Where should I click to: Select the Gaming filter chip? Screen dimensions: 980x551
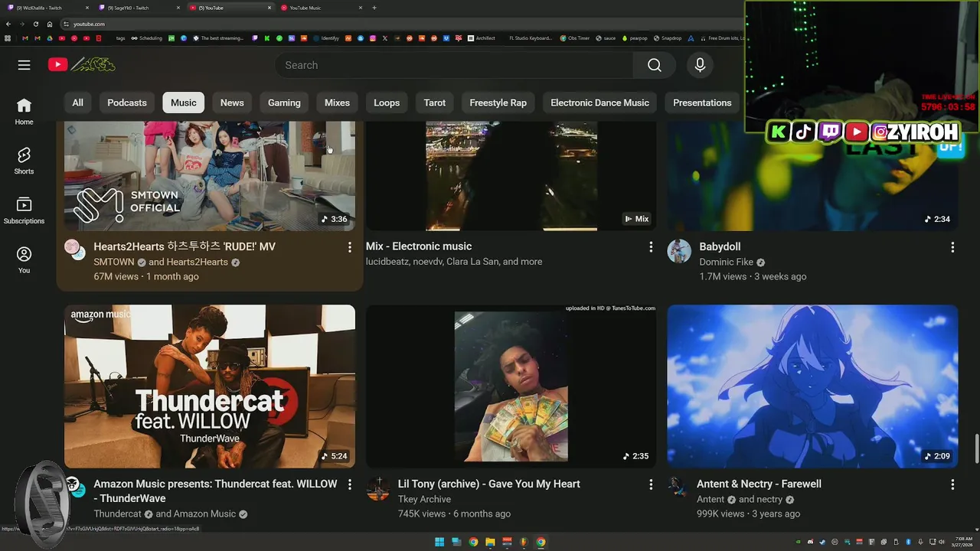(x=284, y=103)
